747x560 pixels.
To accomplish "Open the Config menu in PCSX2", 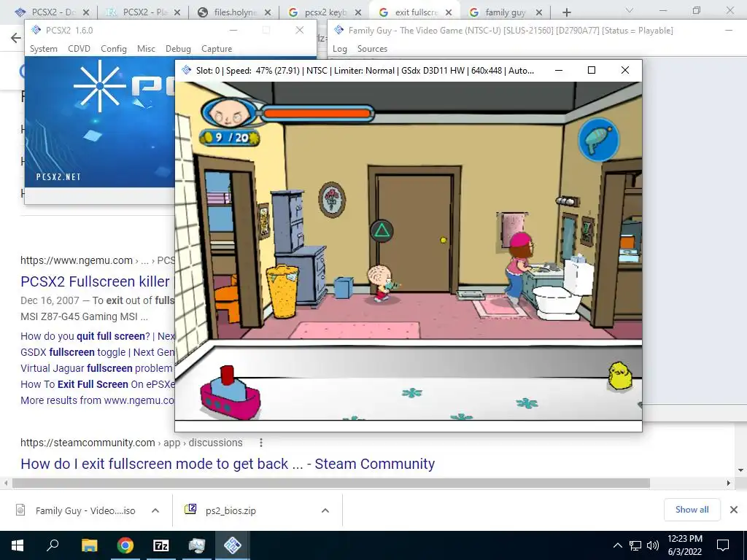I will point(113,49).
